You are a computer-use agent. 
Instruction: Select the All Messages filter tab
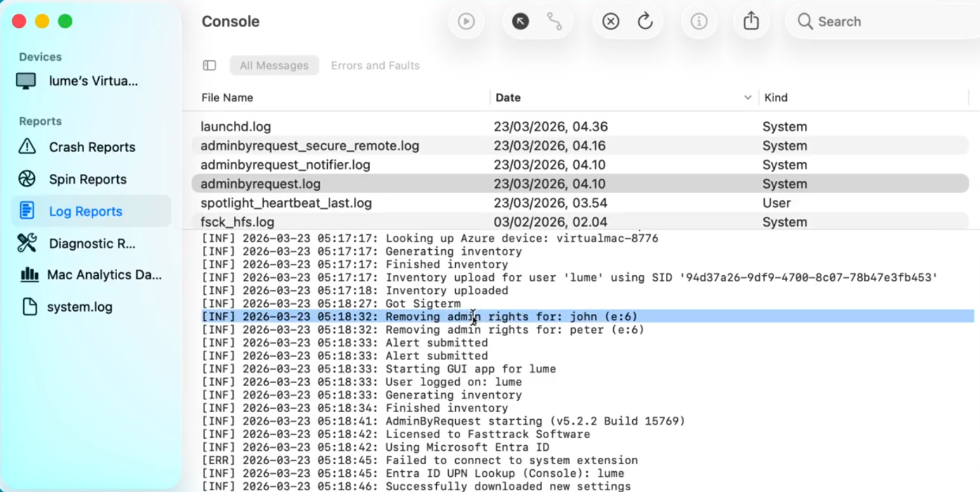pos(274,66)
